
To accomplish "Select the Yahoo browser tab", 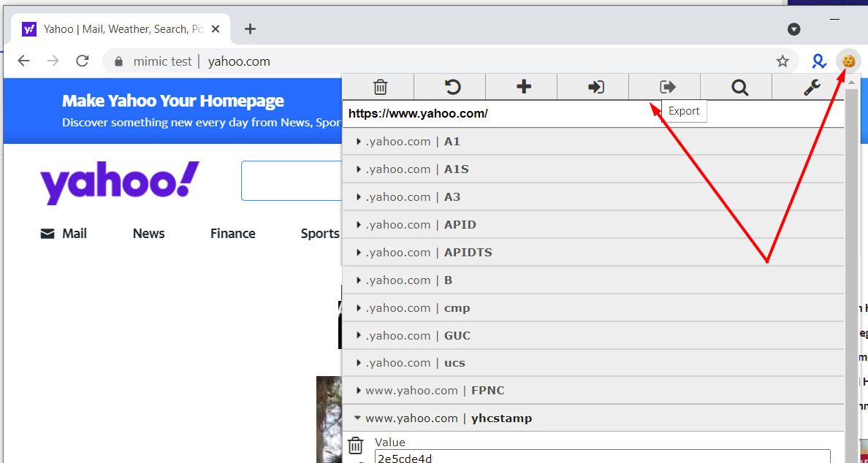I will [120, 28].
